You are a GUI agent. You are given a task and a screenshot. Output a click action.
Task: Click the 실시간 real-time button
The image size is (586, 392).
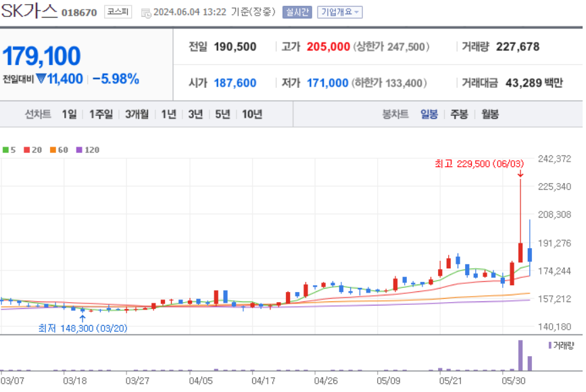click(x=297, y=12)
